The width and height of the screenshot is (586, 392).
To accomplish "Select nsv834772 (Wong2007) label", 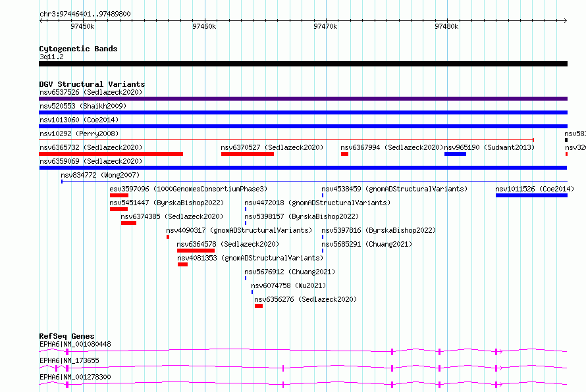I will [x=100, y=175].
